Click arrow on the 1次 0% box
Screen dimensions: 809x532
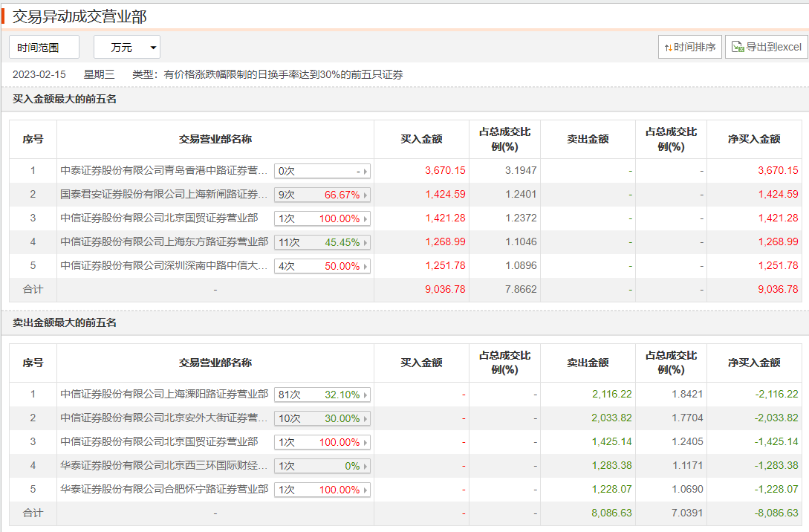tap(365, 467)
